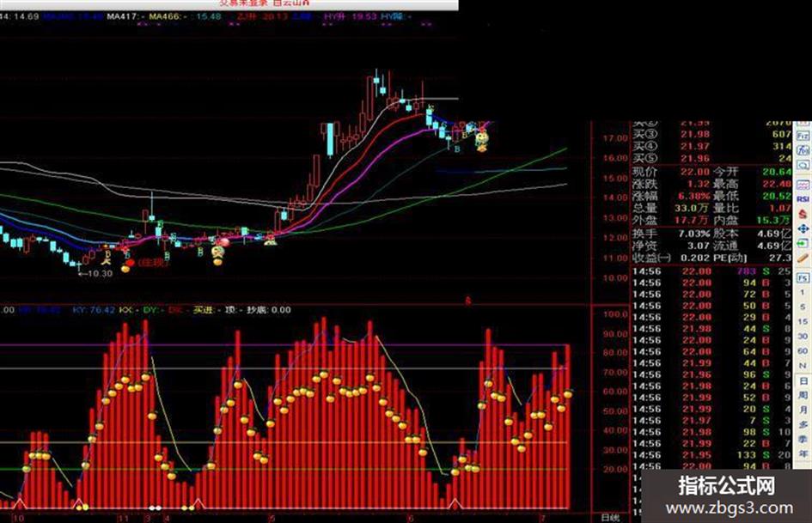
Task: Click the MA466 indicator label
Action: (x=168, y=16)
